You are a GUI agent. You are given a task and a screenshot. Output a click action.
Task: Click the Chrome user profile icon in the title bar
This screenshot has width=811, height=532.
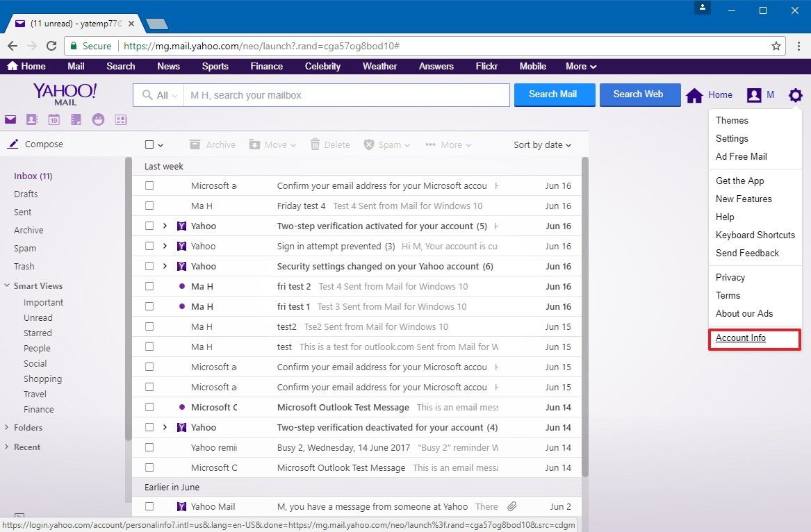(x=703, y=8)
